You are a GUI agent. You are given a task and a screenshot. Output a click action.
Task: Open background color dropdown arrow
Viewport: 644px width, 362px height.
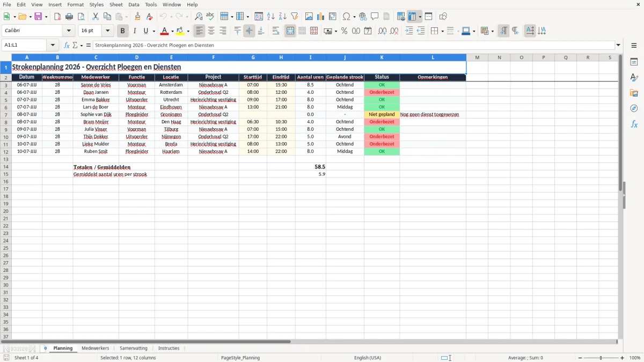(x=188, y=31)
